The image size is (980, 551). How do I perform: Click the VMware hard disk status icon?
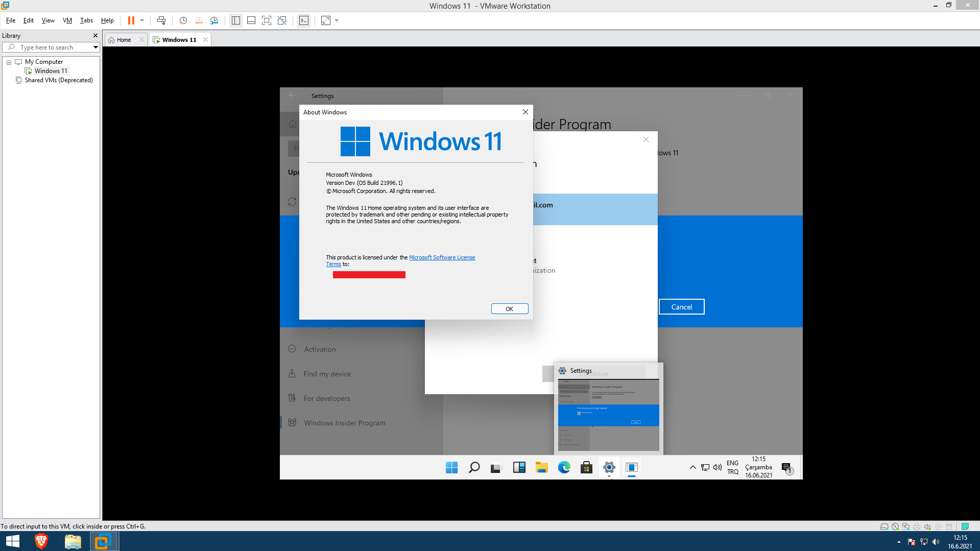pos(884,526)
